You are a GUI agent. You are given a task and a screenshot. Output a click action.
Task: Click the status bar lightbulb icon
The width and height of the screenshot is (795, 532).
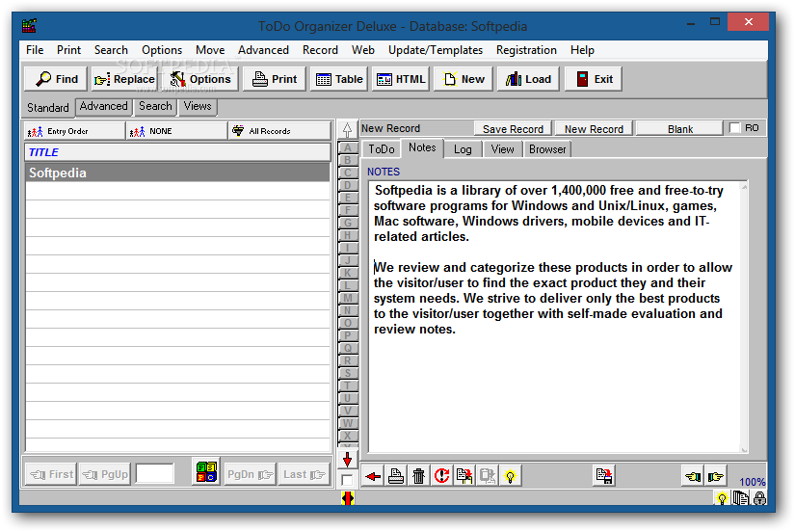click(722, 498)
